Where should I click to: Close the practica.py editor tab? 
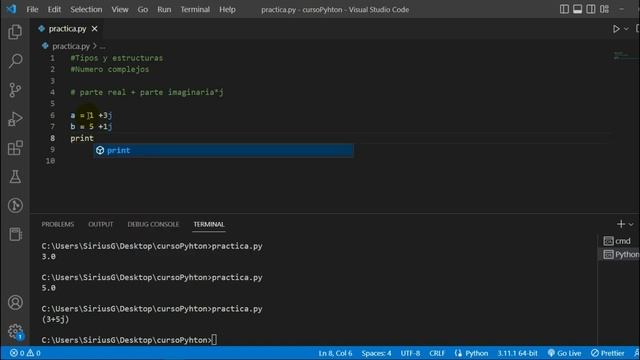(x=94, y=29)
